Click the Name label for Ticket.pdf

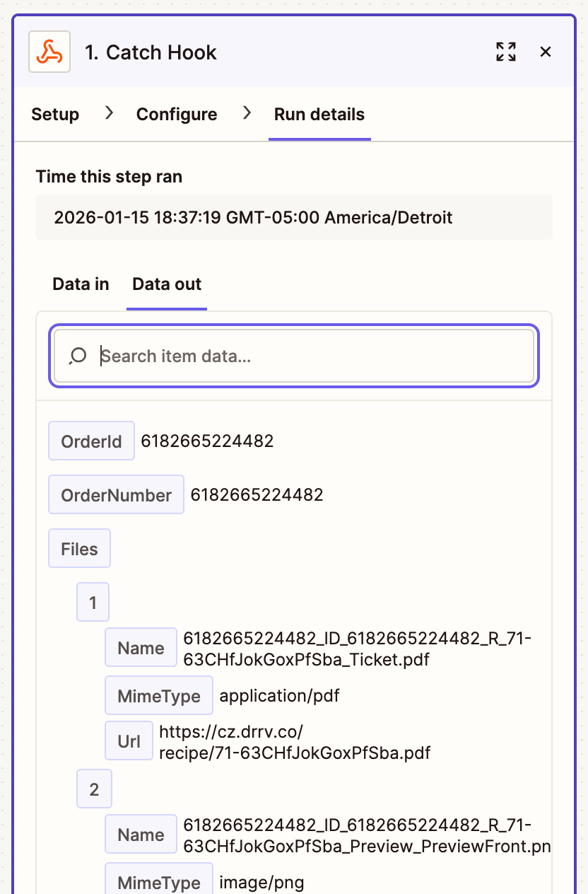pyautogui.click(x=141, y=648)
